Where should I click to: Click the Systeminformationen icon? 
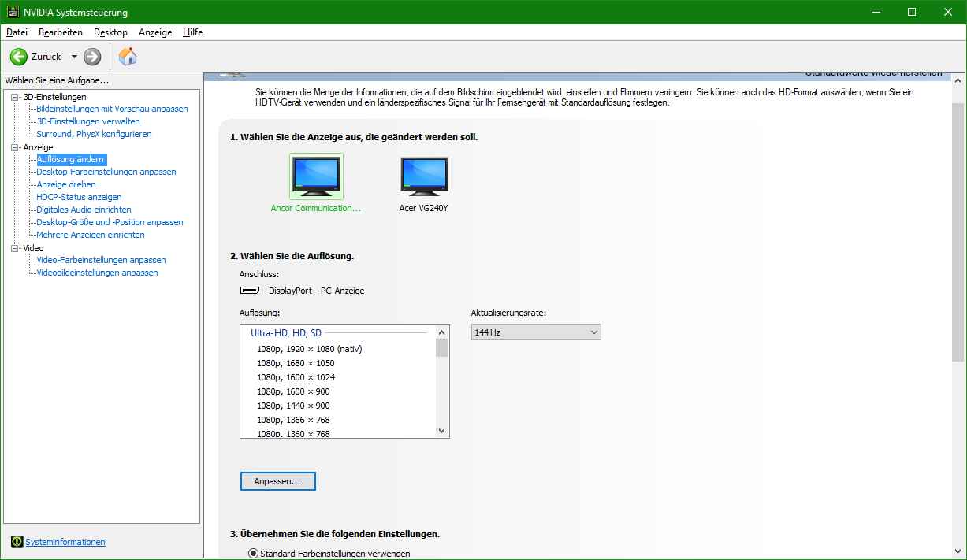(17, 542)
